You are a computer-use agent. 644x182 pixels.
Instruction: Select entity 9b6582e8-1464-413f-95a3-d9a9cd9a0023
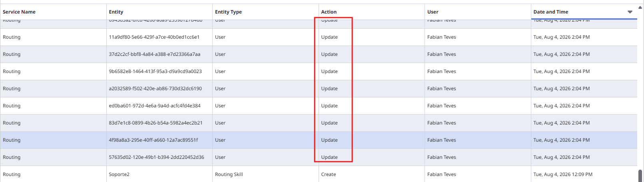coord(156,71)
